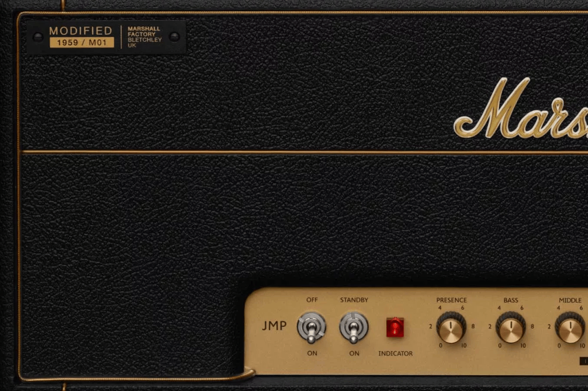Click the PRESENCE knob
Screen dimensions: 588x391
(x=451, y=328)
